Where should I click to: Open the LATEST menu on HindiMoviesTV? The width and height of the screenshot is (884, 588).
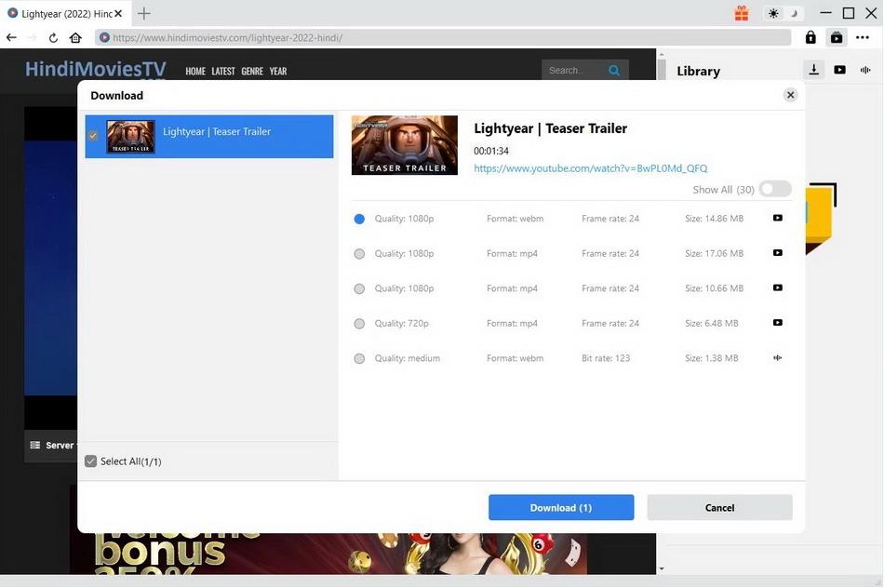tap(223, 71)
